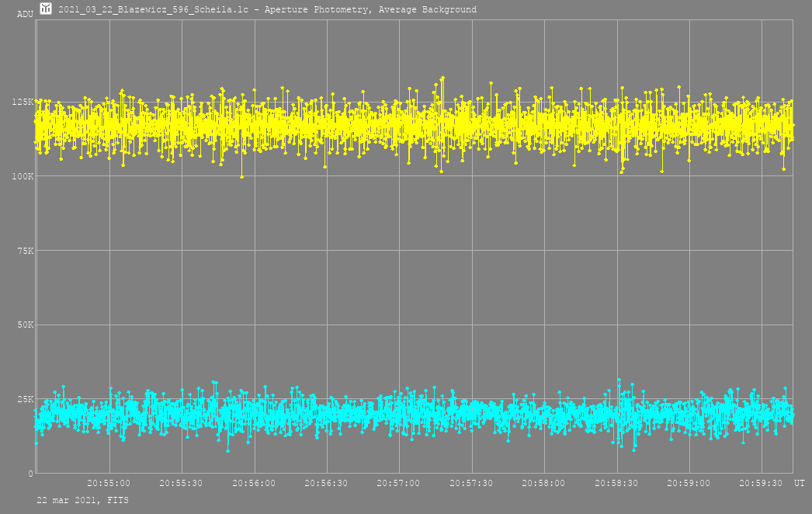Image resolution: width=812 pixels, height=514 pixels.
Task: Click the 20:58:30 time label
Action: tap(616, 483)
